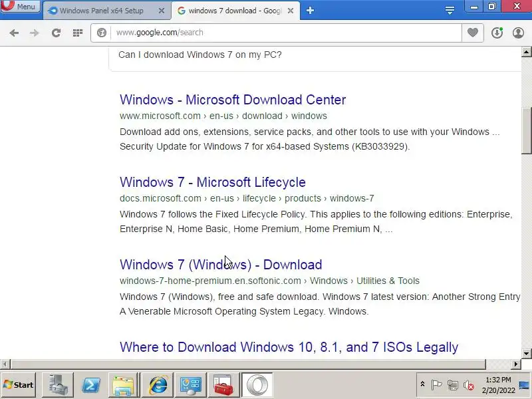Open Windows 7 (Windows) - Download result
Image resolution: width=532 pixels, height=399 pixels.
pos(221,265)
